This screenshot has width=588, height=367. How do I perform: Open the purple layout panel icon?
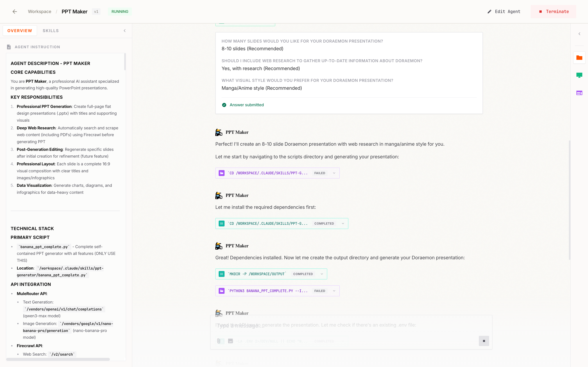[579, 93]
